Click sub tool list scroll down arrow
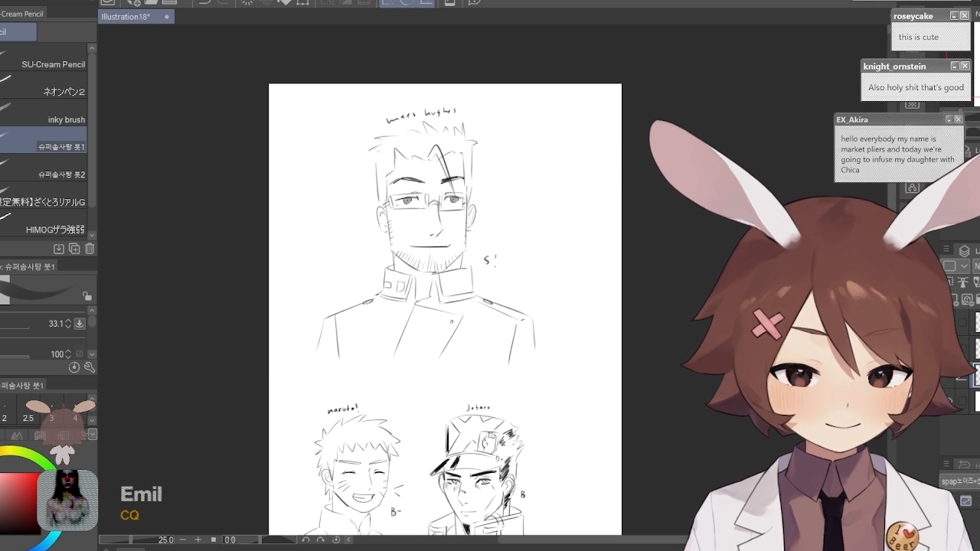Viewport: 980px width, 551px height. pos(92,235)
